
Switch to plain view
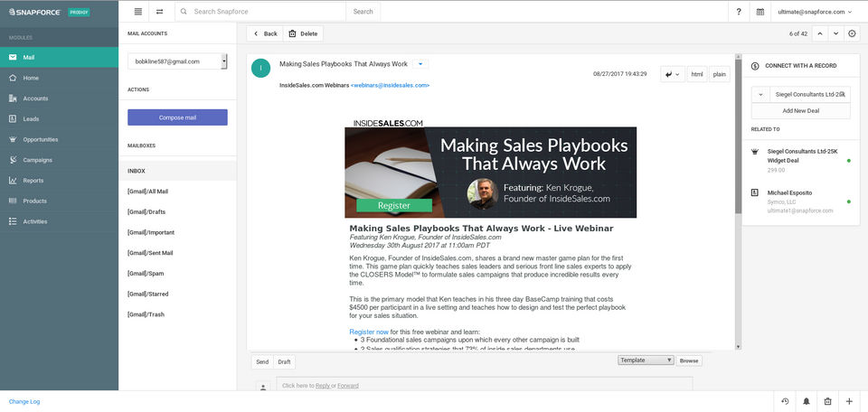click(720, 74)
